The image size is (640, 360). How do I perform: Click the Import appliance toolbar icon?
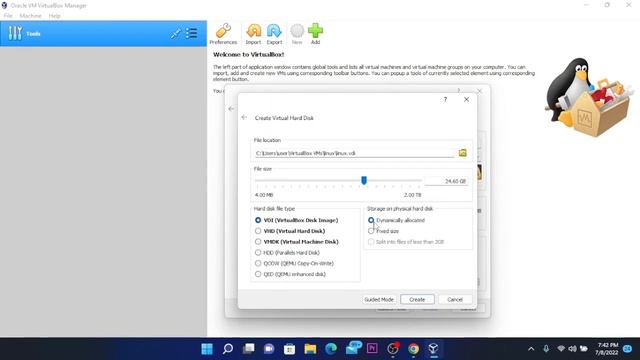(x=253, y=34)
